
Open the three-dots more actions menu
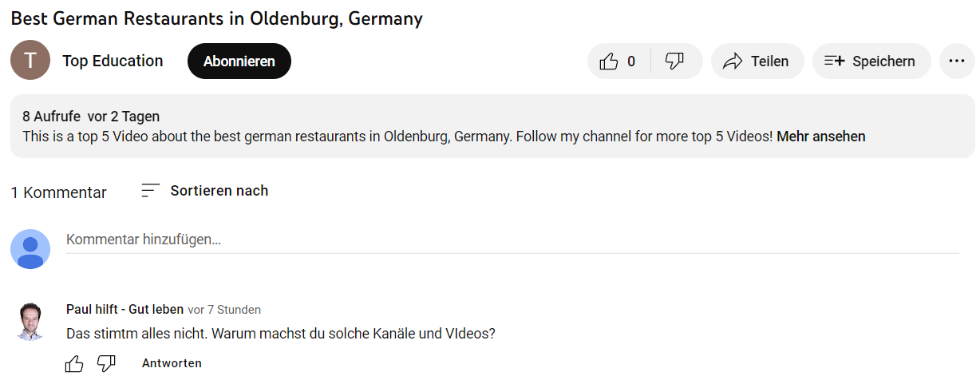(957, 61)
